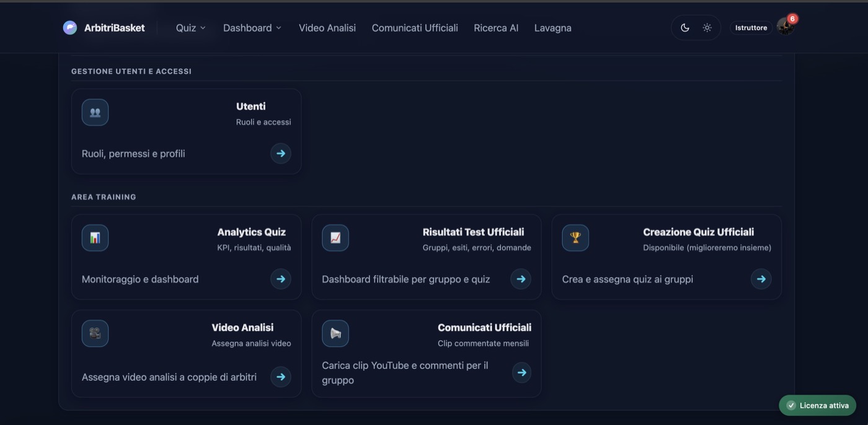Click arrow next to Assegna video analisi
The width and height of the screenshot is (868, 425).
pyautogui.click(x=281, y=377)
